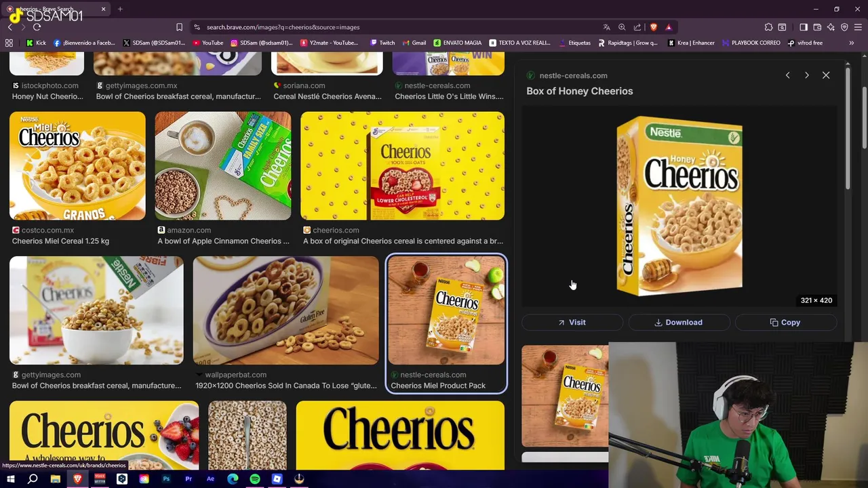Viewport: 868px width, 488px height.
Task: Click the related Cheerios miel thumbnail under Visit
Action: 565,396
